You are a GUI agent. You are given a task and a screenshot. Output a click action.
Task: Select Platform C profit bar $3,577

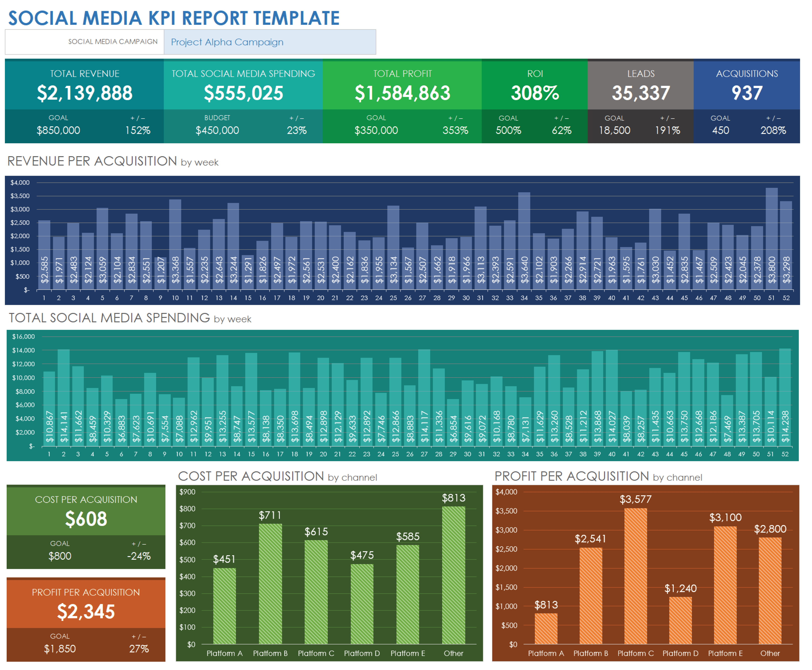click(636, 576)
